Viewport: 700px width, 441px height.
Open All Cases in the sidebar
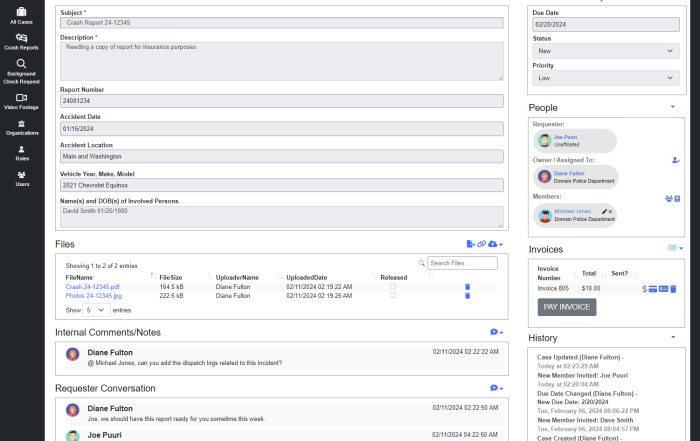click(x=21, y=16)
